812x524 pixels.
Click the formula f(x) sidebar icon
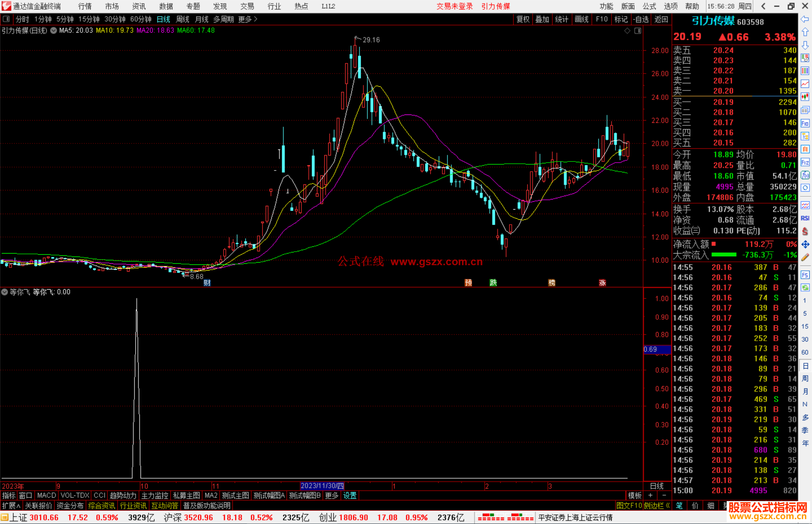[x=805, y=175]
